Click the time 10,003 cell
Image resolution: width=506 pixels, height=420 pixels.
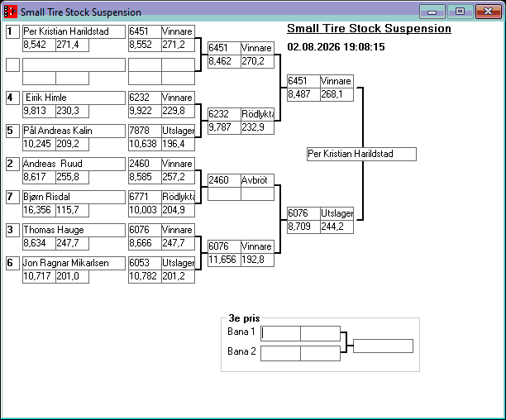click(145, 210)
